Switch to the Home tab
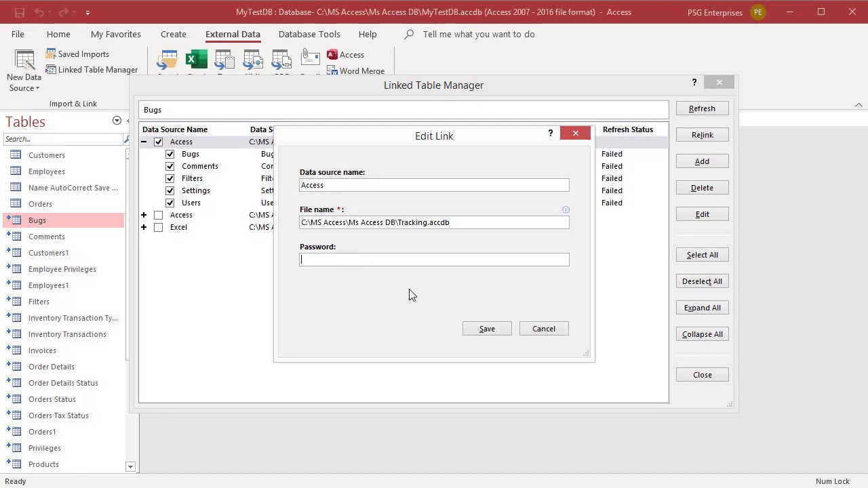Viewport: 868px width, 488px height. coord(58,35)
